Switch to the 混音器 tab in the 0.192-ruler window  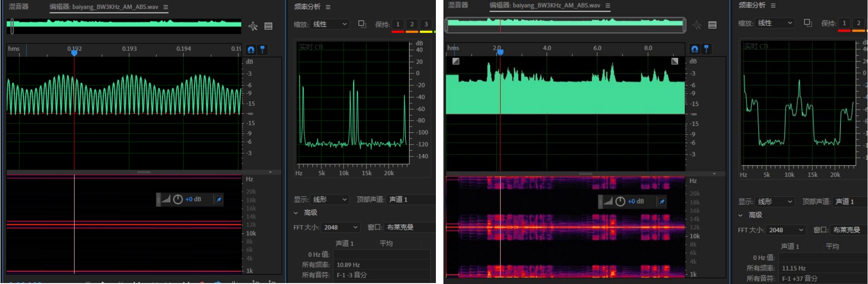click(19, 7)
